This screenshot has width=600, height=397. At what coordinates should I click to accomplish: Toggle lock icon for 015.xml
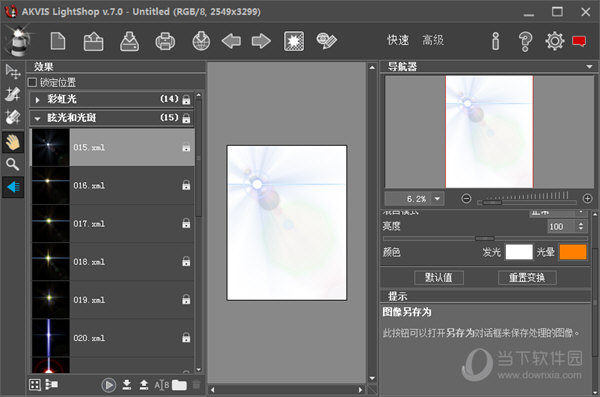point(186,147)
